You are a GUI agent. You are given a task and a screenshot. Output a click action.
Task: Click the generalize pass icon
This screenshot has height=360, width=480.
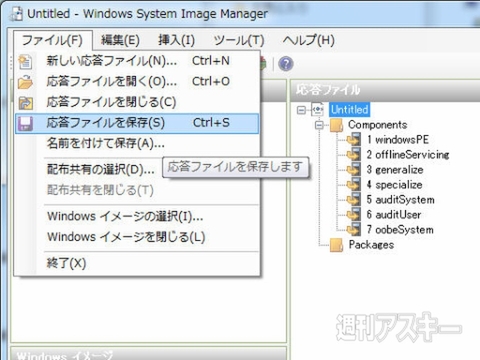click(x=353, y=169)
